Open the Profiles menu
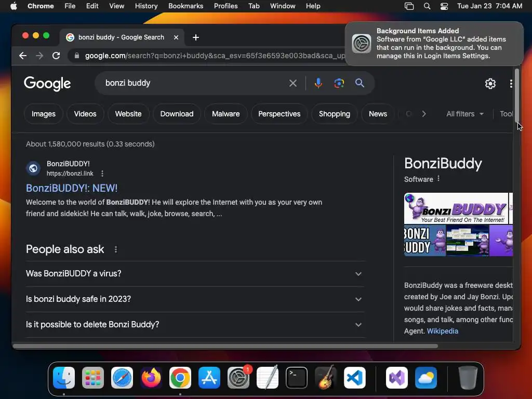Viewport: 532px width, 399px height. (x=225, y=6)
